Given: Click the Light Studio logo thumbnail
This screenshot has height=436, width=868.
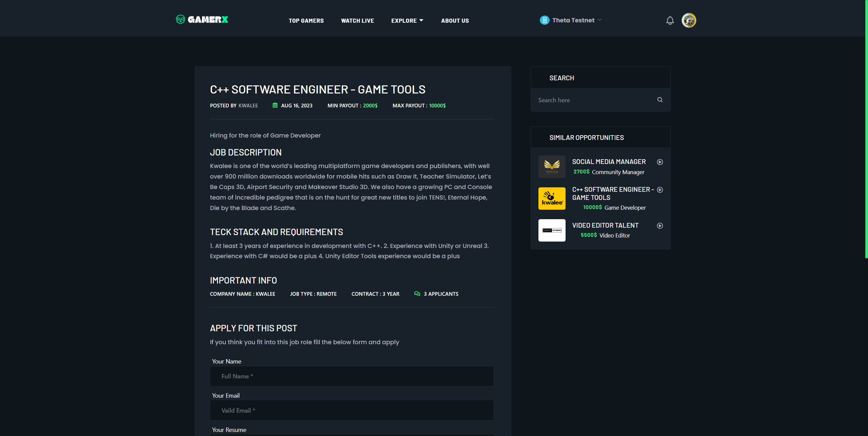Looking at the screenshot, I should (552, 230).
